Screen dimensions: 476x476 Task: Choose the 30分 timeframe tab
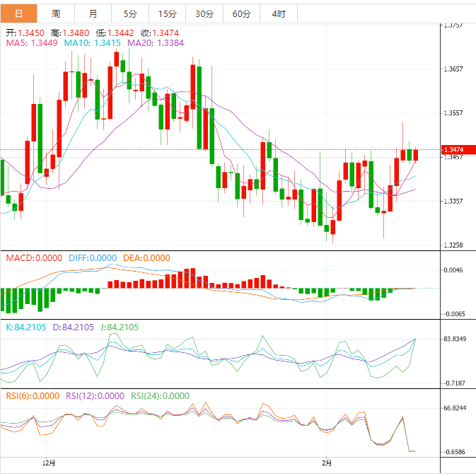[x=204, y=13]
